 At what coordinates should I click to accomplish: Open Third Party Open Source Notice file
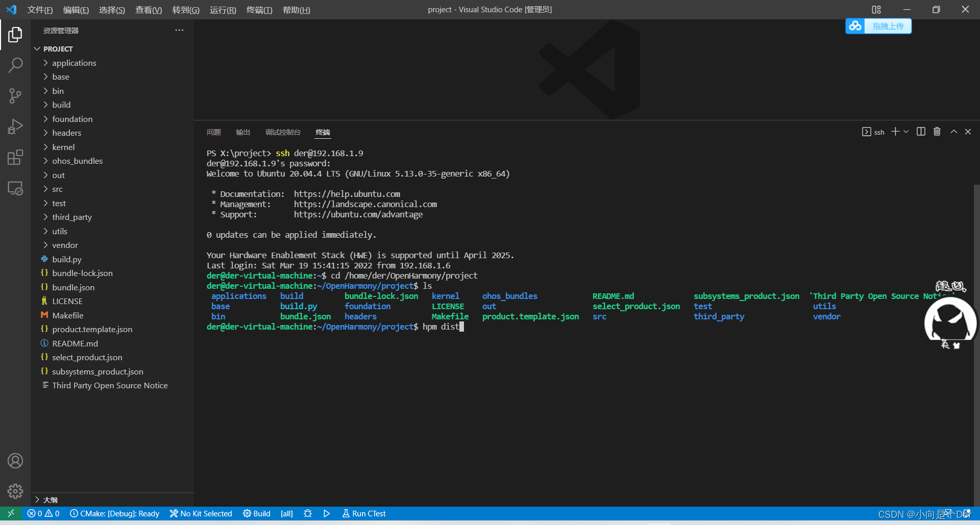tap(112, 385)
